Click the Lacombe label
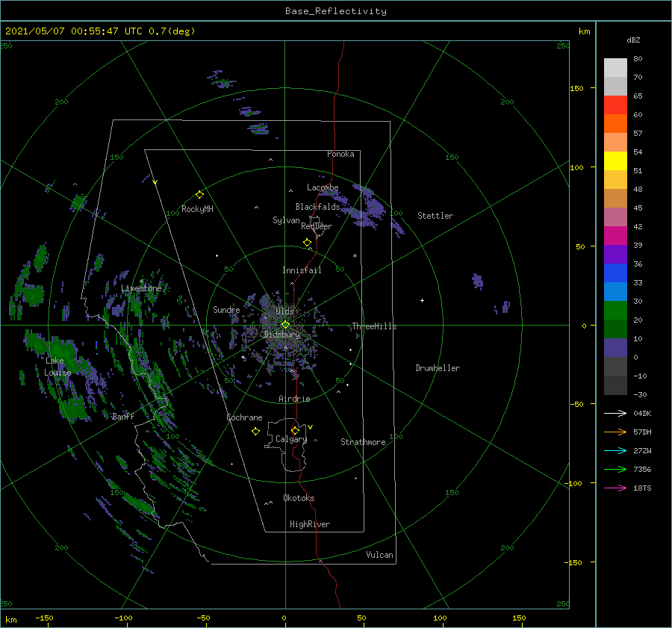 (x=323, y=187)
